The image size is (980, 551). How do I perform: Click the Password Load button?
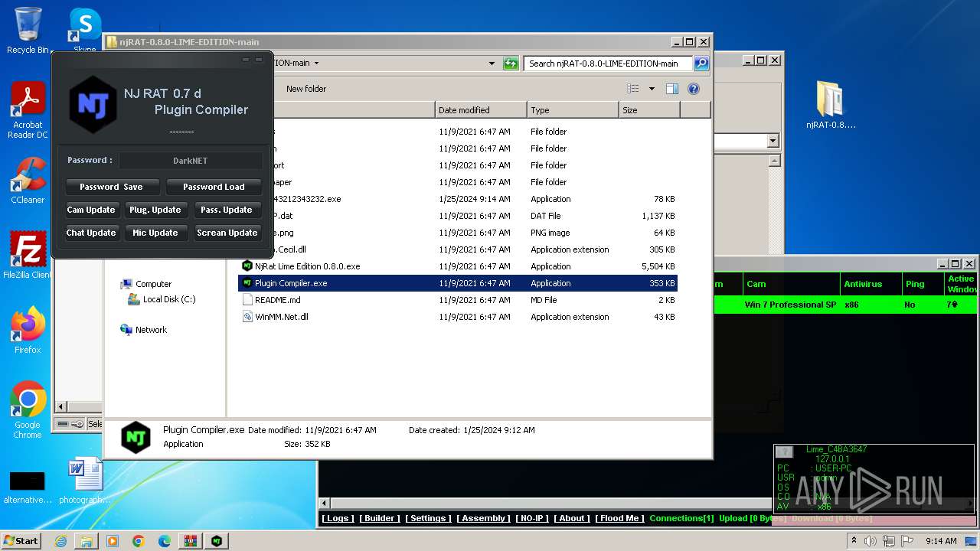coord(214,187)
